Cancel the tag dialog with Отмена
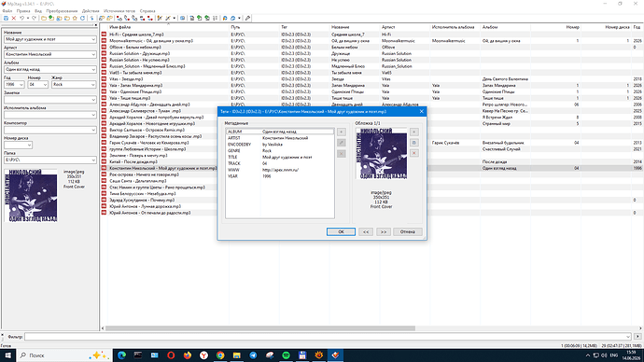644x362 pixels. coord(408,232)
